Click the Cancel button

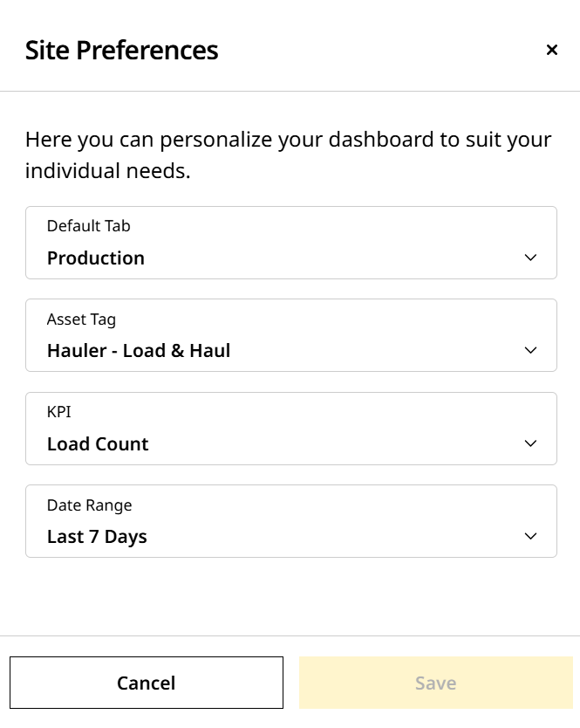pos(147,683)
